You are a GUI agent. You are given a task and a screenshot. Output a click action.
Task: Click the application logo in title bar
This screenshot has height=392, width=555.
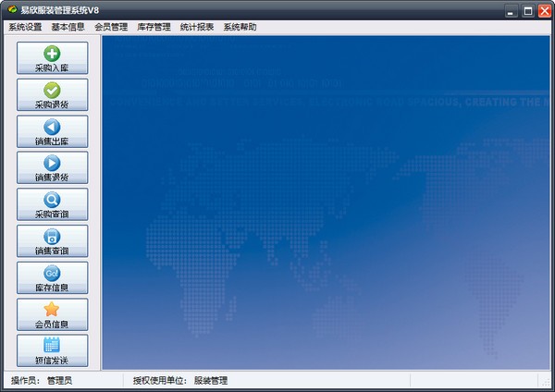12,10
